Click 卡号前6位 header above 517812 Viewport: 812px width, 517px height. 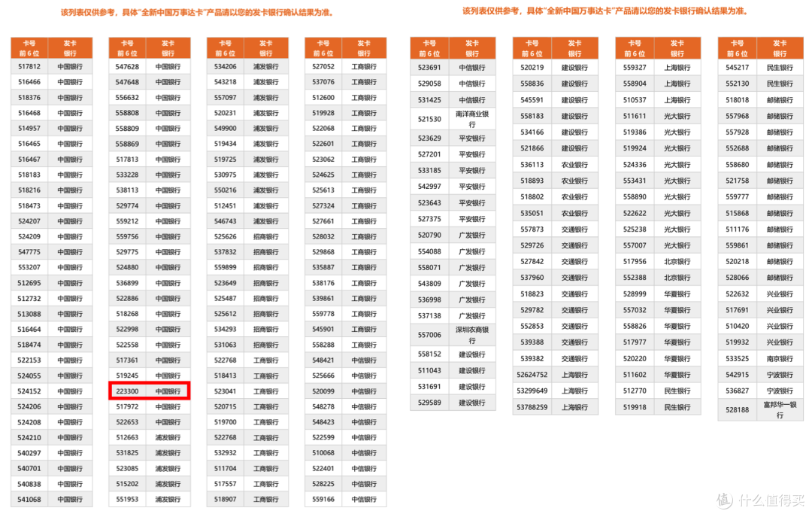29,47
